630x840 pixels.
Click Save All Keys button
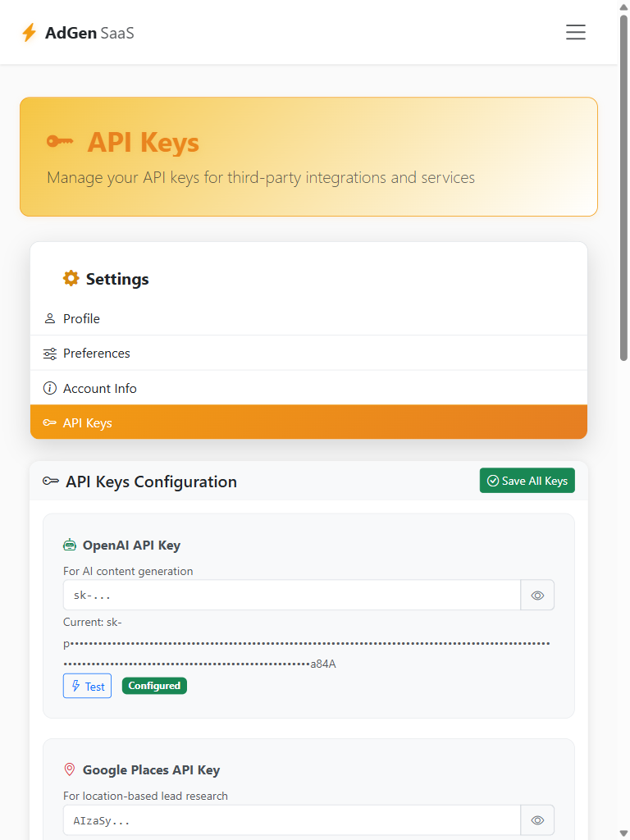(x=527, y=481)
